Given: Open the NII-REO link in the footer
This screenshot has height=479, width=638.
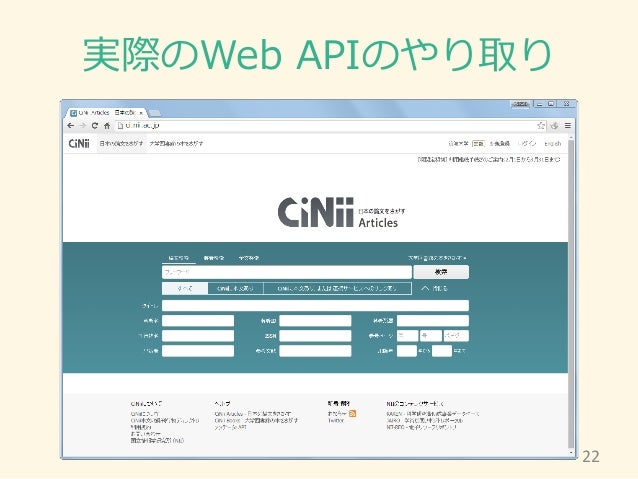Looking at the screenshot, I should [422, 427].
